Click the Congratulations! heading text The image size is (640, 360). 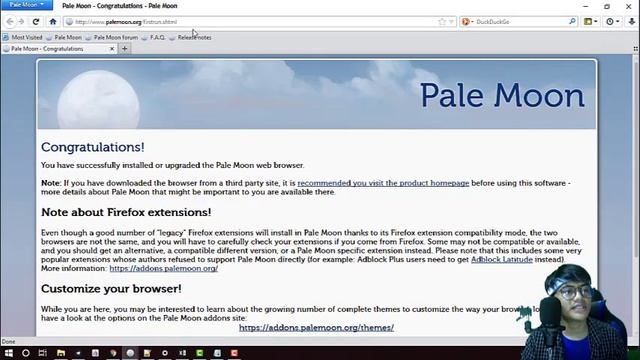pos(93,147)
